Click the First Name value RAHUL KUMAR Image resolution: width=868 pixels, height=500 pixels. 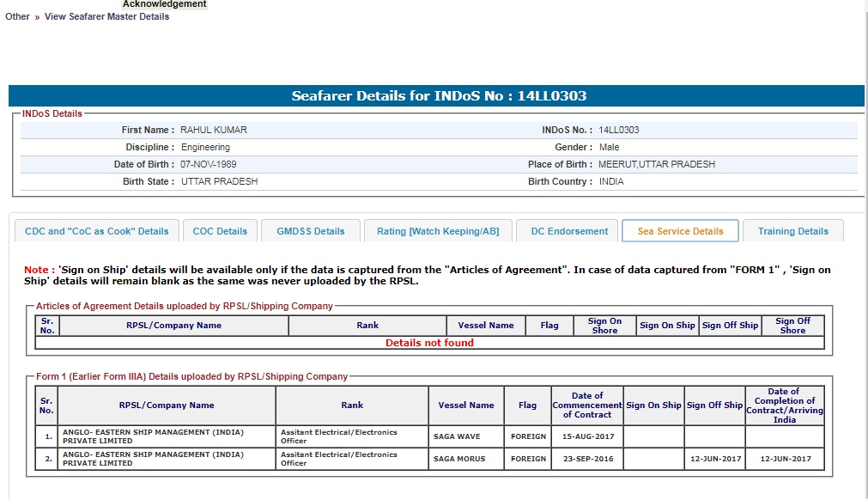coord(213,130)
